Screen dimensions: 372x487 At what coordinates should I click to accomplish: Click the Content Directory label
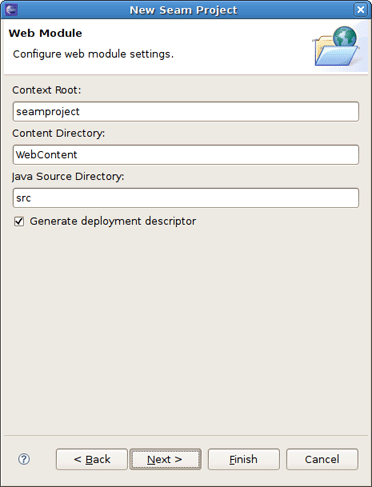click(x=59, y=133)
